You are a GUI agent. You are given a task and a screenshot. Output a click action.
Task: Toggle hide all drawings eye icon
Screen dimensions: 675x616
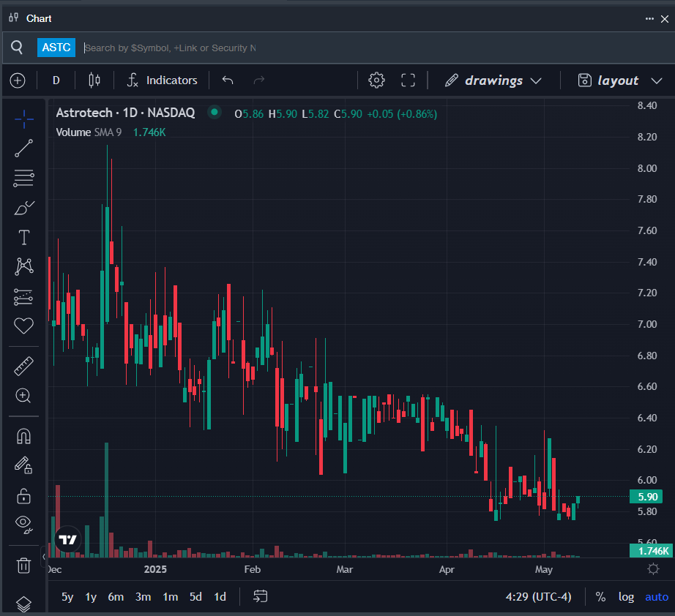click(23, 524)
